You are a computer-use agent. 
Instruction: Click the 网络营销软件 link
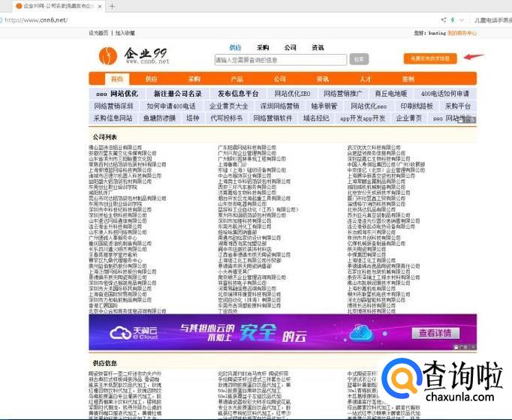(273, 118)
